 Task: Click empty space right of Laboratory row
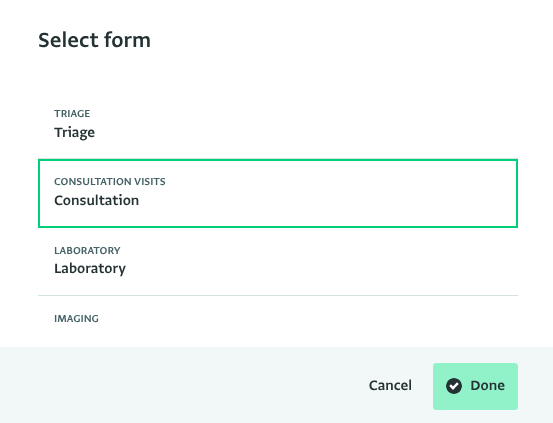pos(317,261)
